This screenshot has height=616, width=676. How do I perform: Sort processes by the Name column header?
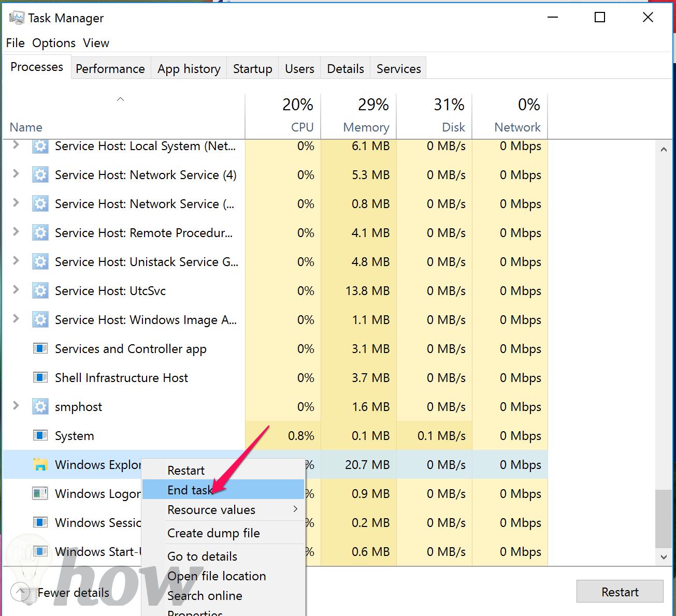(123, 116)
